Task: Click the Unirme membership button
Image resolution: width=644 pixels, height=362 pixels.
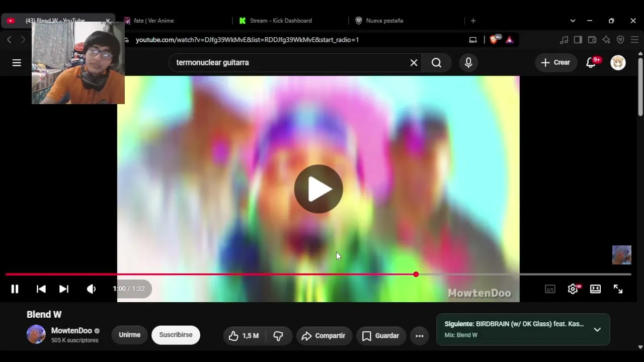Action: point(129,335)
